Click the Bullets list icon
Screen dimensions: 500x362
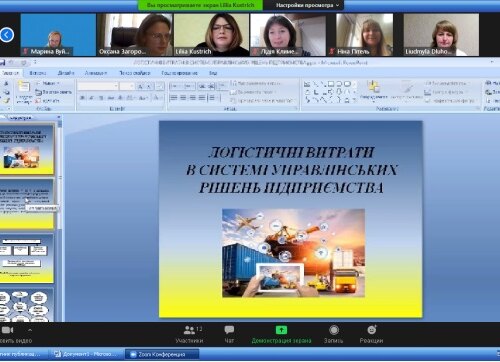tap(175, 86)
